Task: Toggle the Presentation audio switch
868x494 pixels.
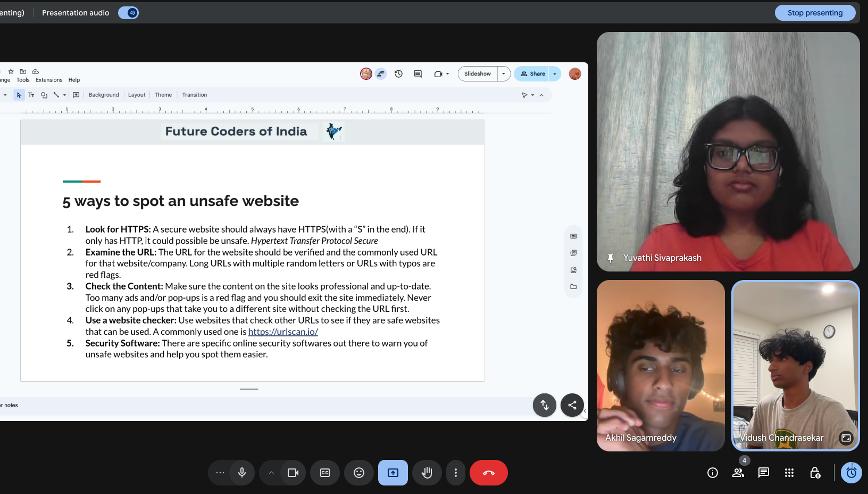Action: point(128,13)
